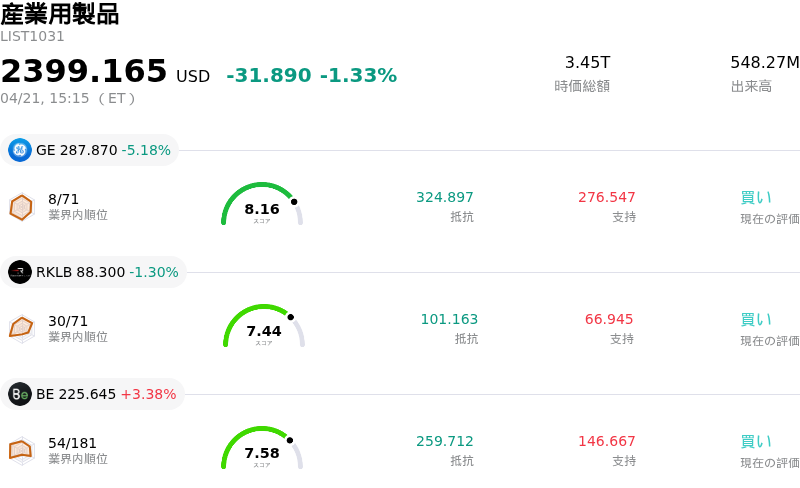Click the BE score gauge showing 7.58
This screenshot has width=800, height=488.
tap(262, 450)
